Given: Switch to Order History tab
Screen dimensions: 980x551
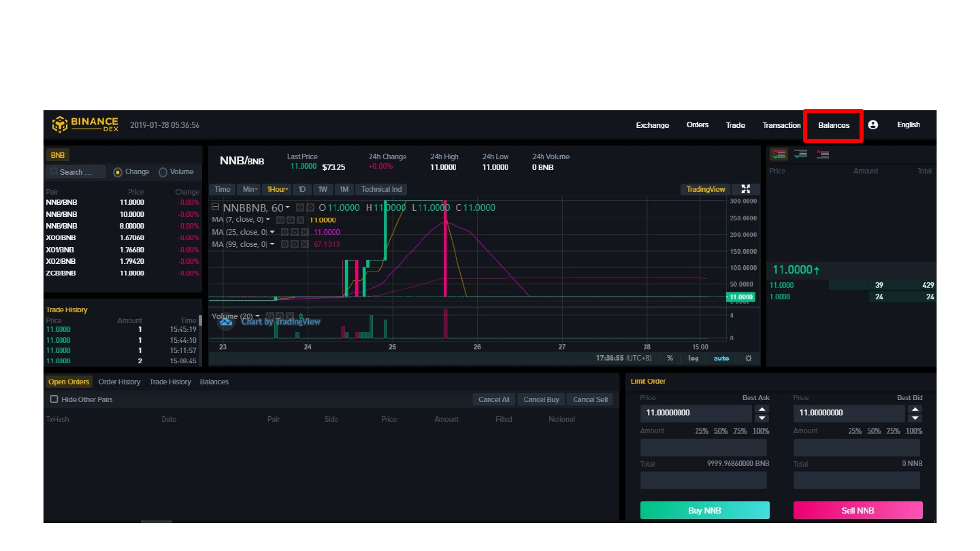Looking at the screenshot, I should click(119, 382).
